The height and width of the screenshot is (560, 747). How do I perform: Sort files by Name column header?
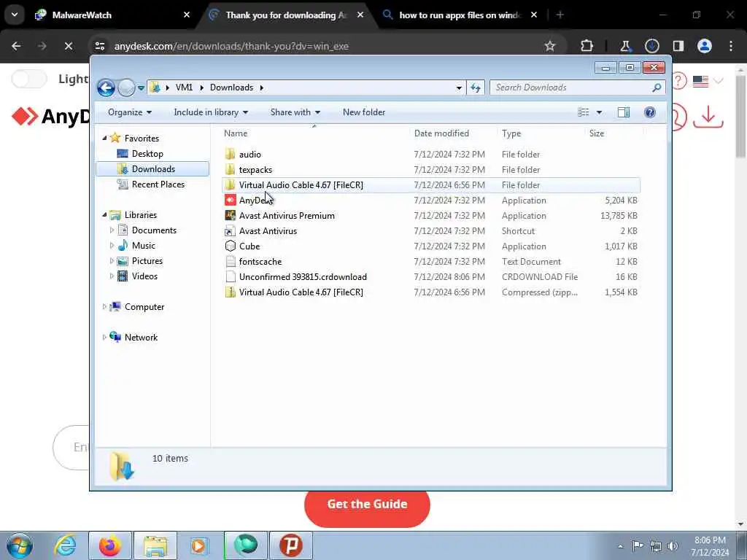(236, 133)
